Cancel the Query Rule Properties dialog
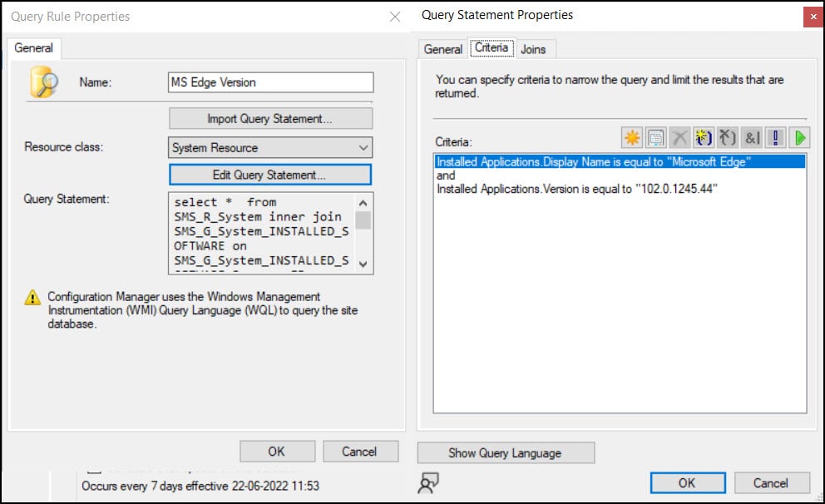 point(360,452)
